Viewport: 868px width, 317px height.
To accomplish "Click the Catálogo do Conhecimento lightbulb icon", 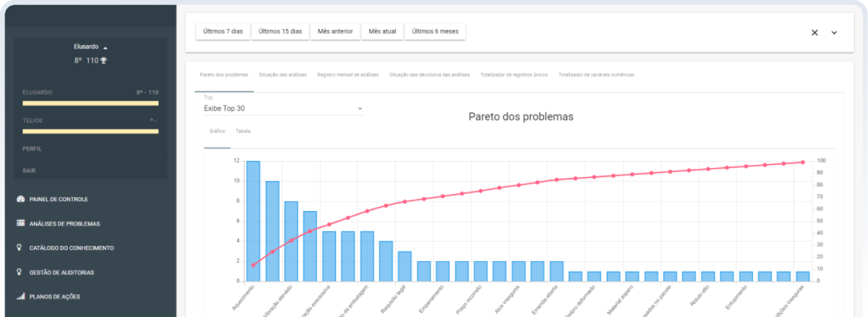I will (x=20, y=248).
